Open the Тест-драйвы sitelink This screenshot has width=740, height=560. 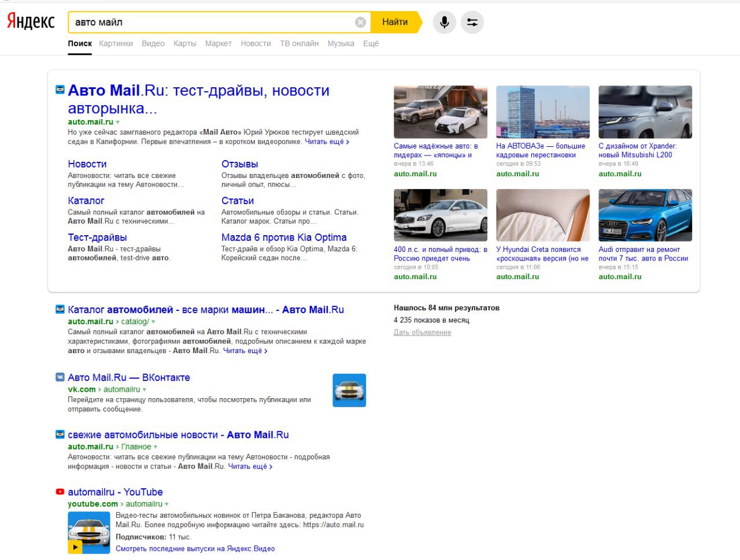coord(97,238)
